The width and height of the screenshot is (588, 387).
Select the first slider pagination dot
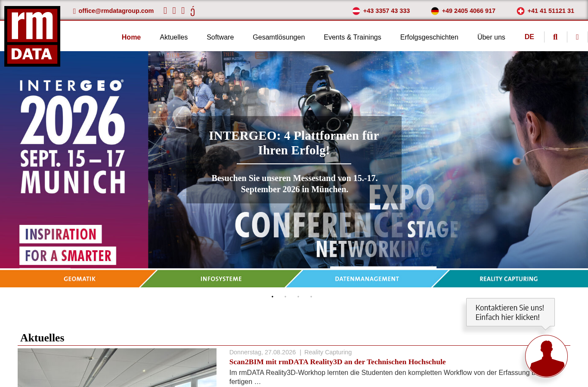tap(272, 297)
